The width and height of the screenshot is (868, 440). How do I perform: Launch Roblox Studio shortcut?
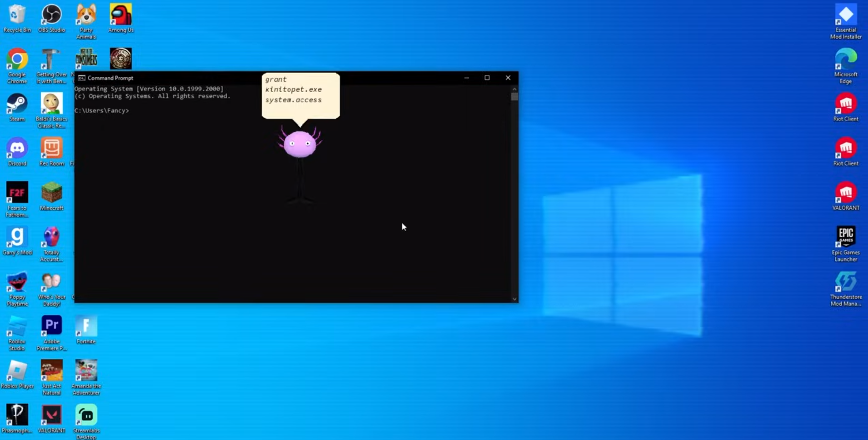17,333
